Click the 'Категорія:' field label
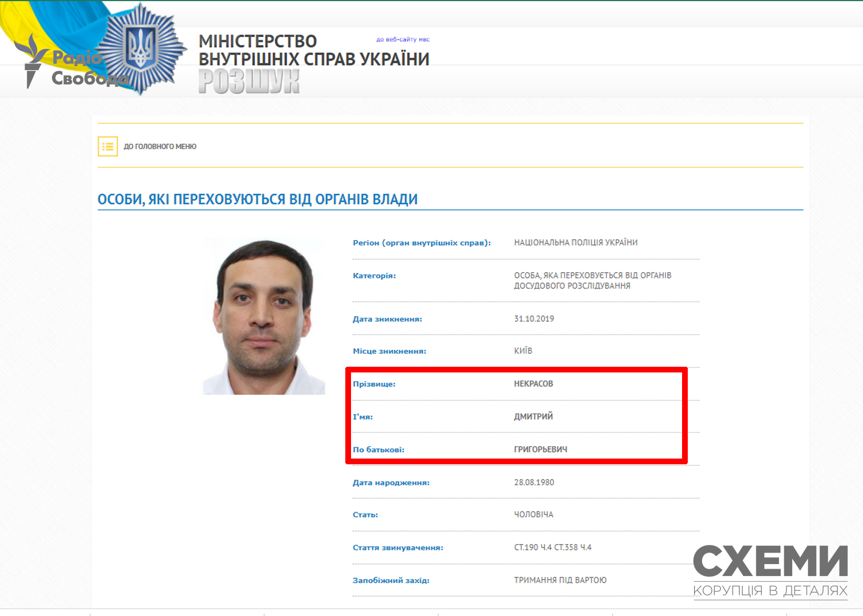 (x=374, y=275)
